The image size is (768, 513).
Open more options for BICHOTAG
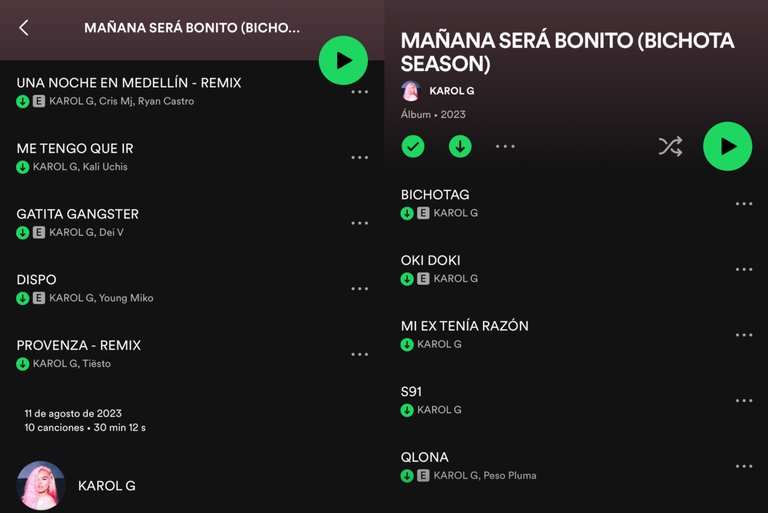tap(744, 203)
